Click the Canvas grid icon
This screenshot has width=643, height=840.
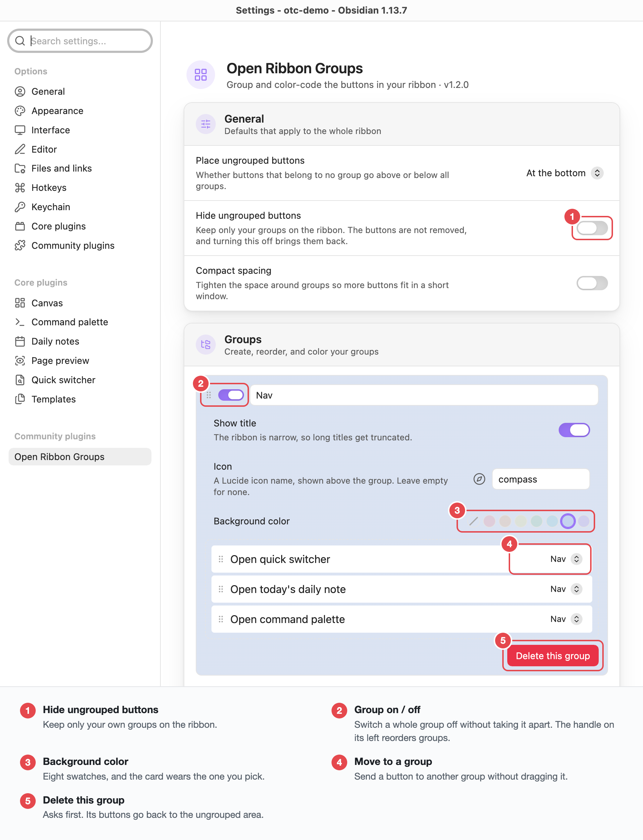tap(20, 303)
